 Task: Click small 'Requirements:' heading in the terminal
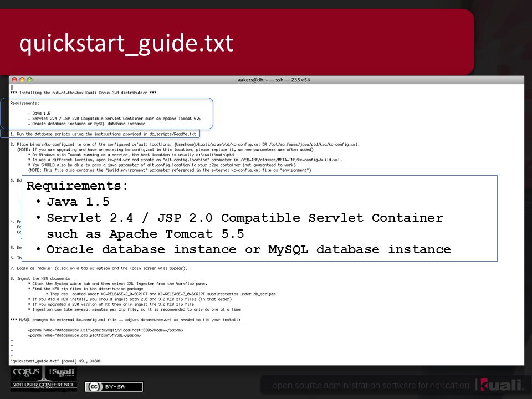25,103
